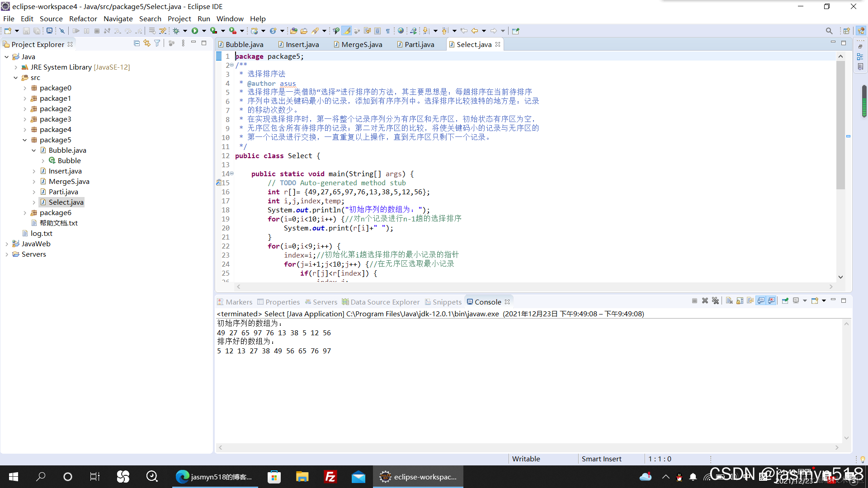
Task: Toggle Show Whitespace Characters pilcrow button
Action: point(388,31)
